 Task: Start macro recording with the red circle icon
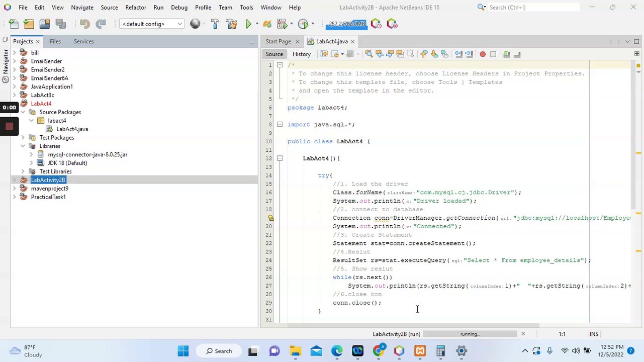pos(483,54)
